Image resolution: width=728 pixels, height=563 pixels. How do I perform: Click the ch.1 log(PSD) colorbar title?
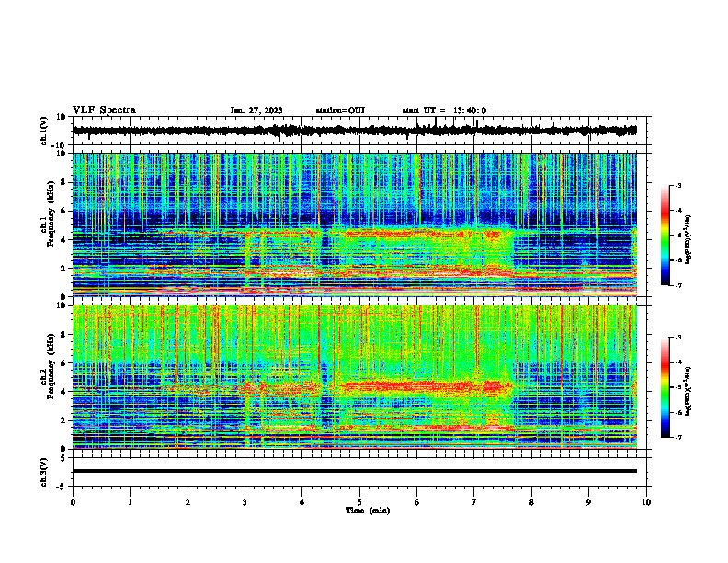point(688,239)
